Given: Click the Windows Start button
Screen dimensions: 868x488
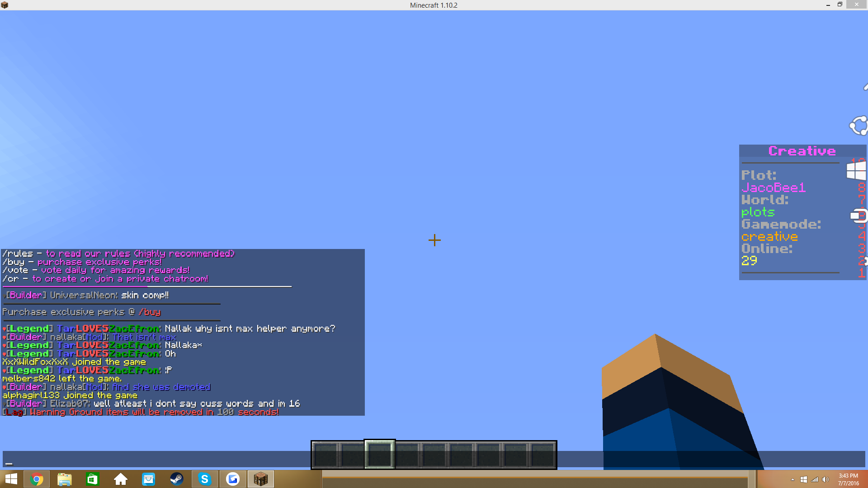Looking at the screenshot, I should [11, 479].
